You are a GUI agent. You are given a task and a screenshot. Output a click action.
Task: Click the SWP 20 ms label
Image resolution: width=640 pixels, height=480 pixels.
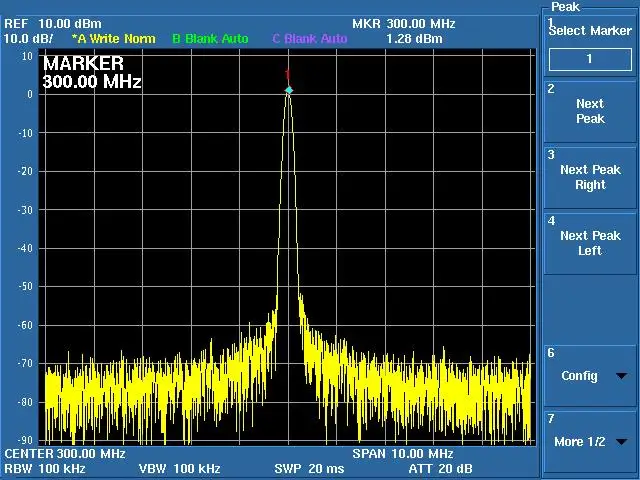tap(309, 469)
